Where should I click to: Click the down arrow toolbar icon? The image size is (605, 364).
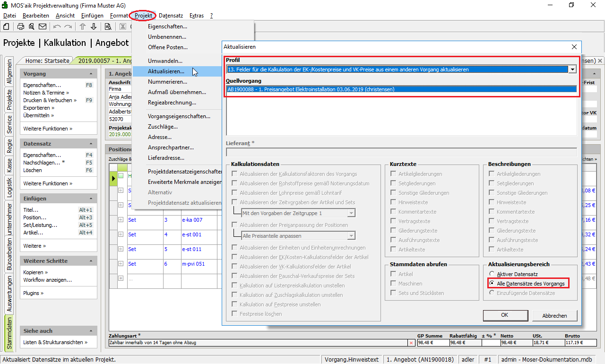point(94,26)
